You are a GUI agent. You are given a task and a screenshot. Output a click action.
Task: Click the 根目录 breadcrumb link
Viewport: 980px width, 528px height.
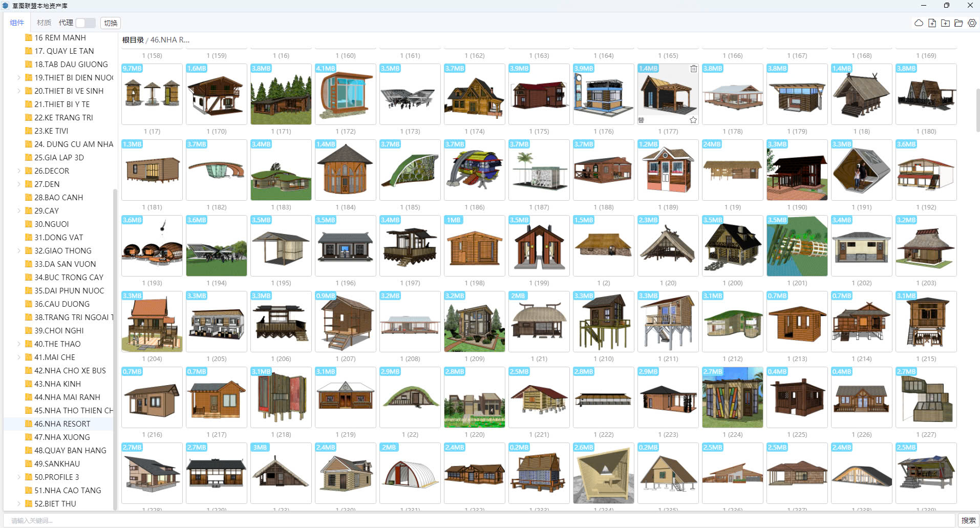[133, 40]
